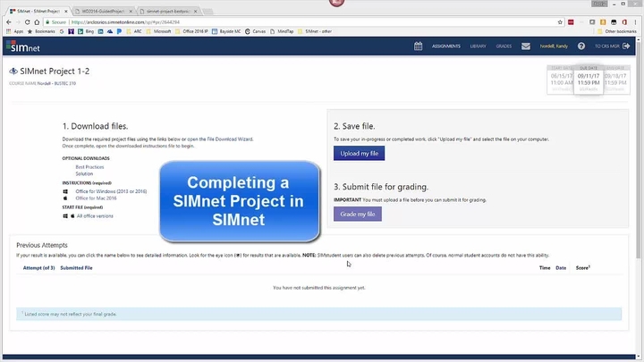
Task: Open the Bayside MC bookmark
Action: pos(226,31)
